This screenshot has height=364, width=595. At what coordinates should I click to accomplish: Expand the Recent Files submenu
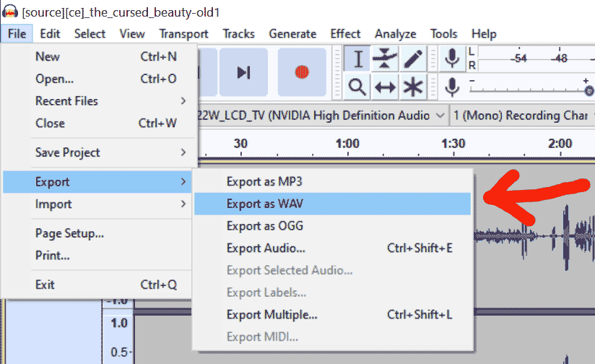(x=100, y=101)
